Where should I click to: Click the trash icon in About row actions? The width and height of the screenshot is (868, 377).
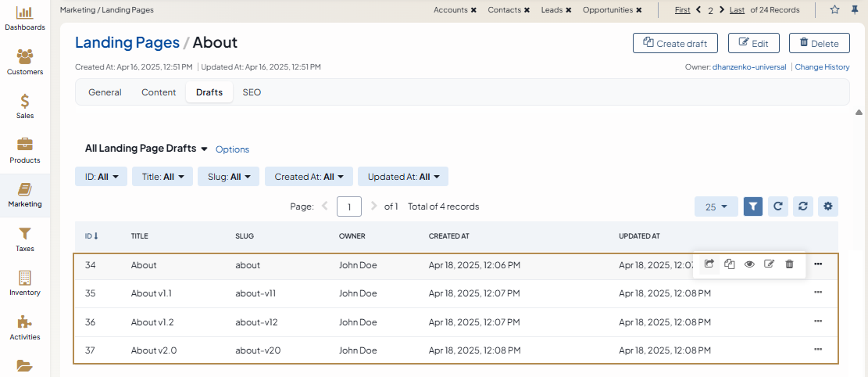click(789, 264)
